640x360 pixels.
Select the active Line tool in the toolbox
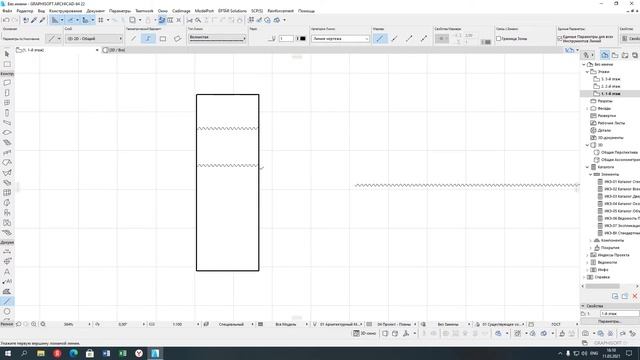(7, 301)
